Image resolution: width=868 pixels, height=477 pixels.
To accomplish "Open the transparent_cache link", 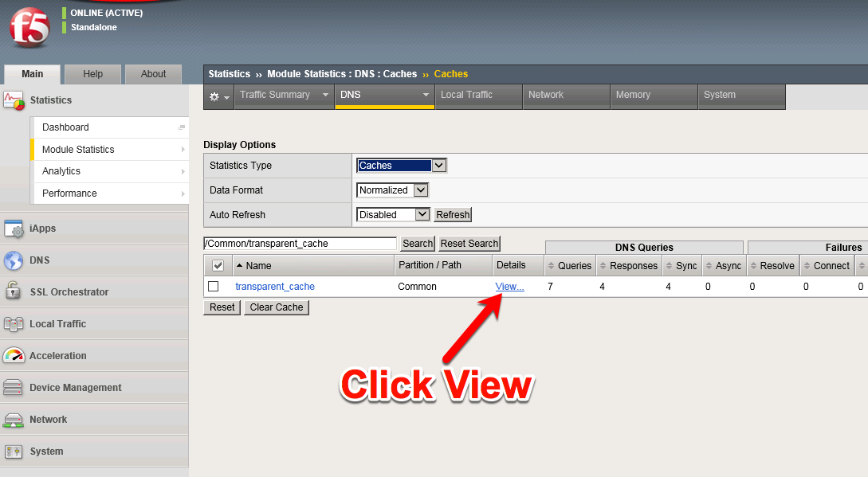I will (x=275, y=286).
